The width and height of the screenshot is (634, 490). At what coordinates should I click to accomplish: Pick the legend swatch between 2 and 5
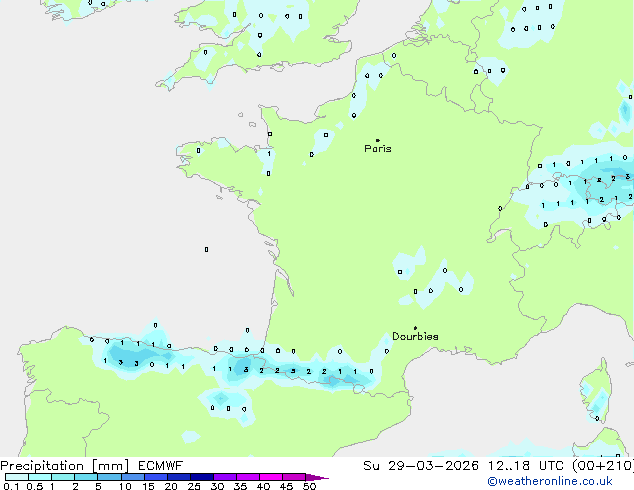(86, 477)
